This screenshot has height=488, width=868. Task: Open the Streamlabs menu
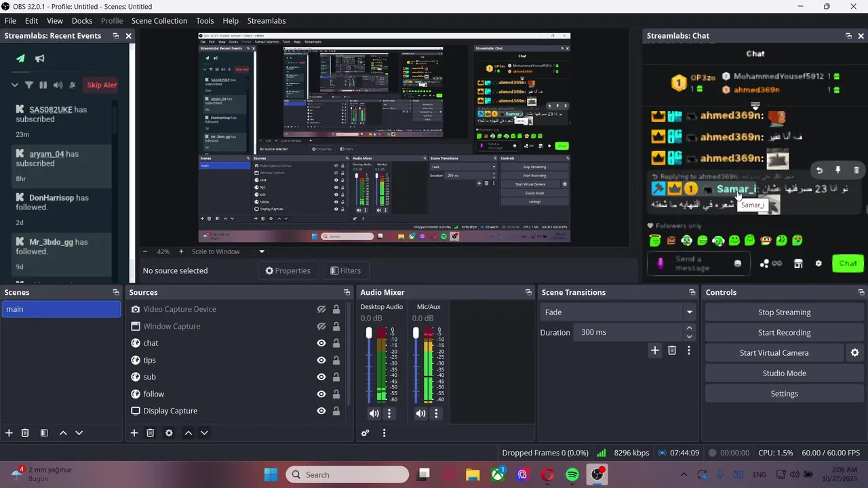point(267,20)
